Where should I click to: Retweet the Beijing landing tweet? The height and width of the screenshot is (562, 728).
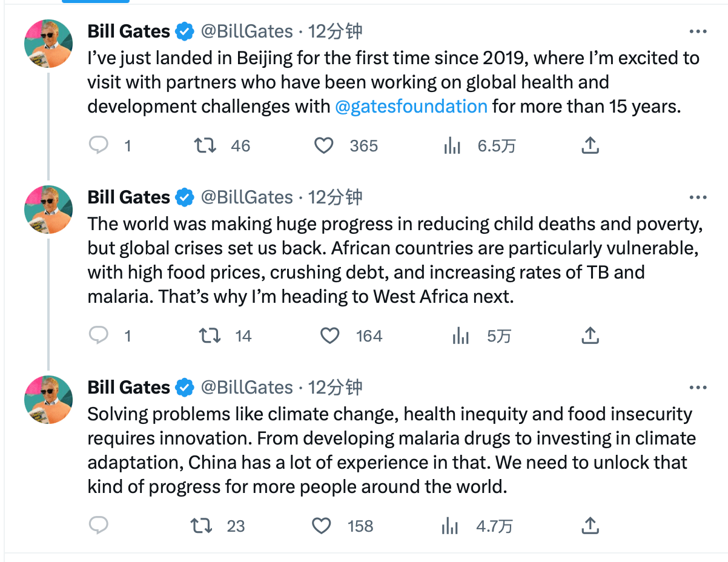(x=205, y=145)
